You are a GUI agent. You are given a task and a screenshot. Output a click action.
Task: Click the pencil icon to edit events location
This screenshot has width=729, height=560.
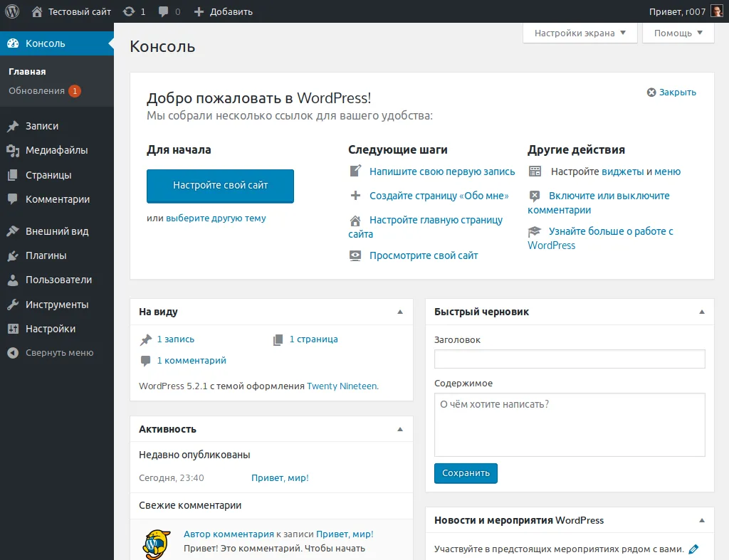(x=693, y=549)
